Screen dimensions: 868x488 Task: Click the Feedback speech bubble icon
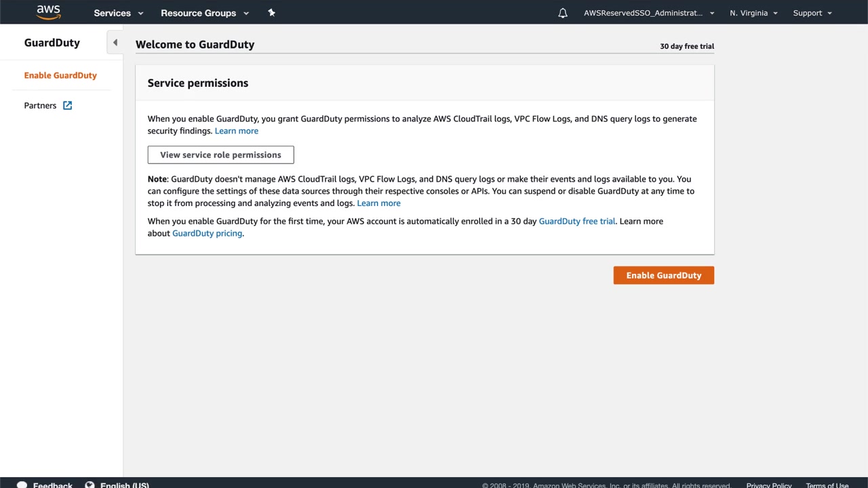click(x=22, y=485)
